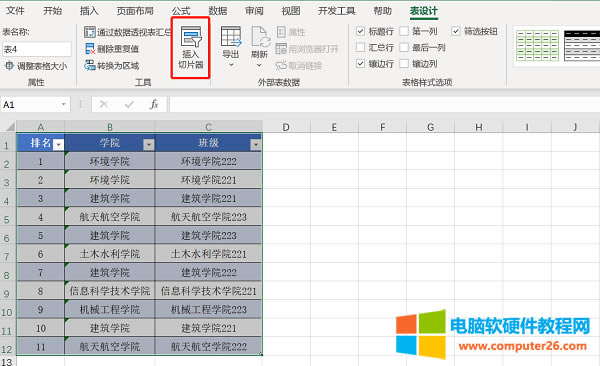600x366 pixels.
Task: Click the insert function fx icon
Action: [x=154, y=104]
